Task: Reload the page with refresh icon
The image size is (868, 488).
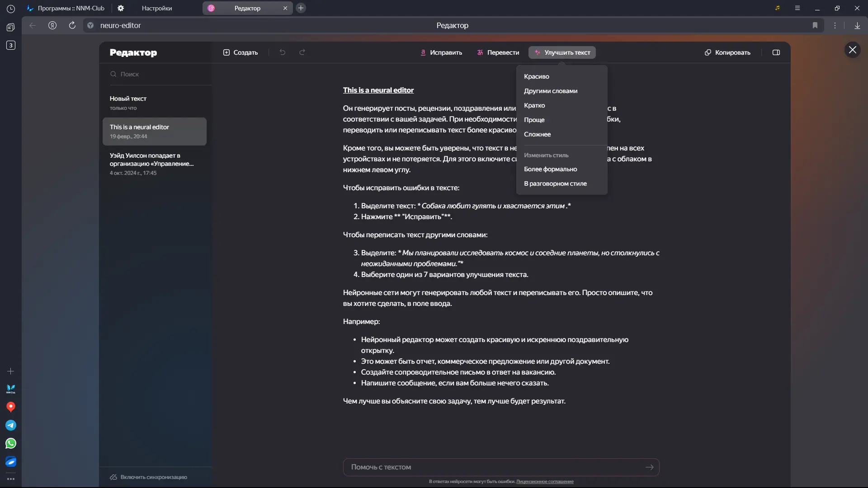Action: coord(72,25)
